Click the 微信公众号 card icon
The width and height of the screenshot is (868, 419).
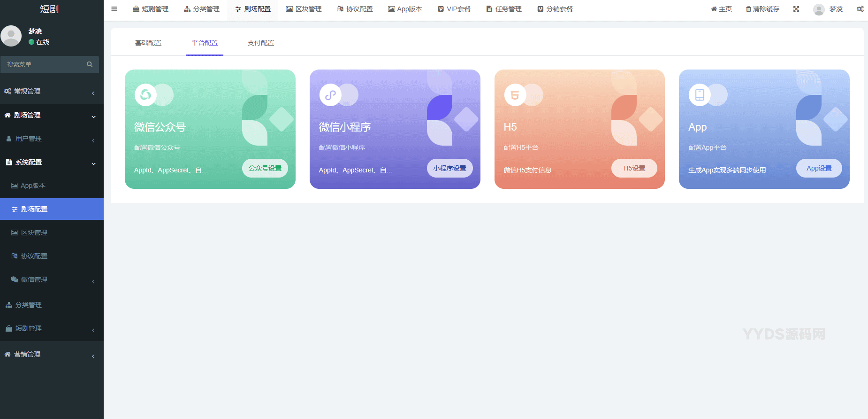coord(145,95)
